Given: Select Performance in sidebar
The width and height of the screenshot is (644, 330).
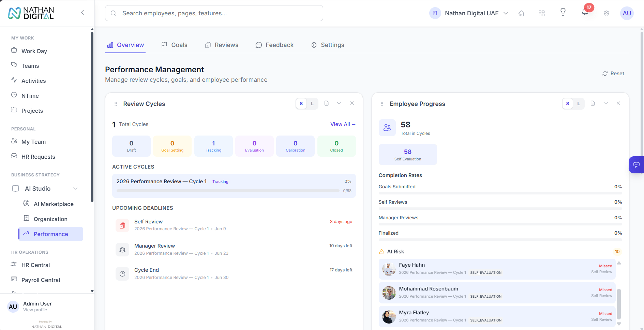Looking at the screenshot, I should [51, 234].
